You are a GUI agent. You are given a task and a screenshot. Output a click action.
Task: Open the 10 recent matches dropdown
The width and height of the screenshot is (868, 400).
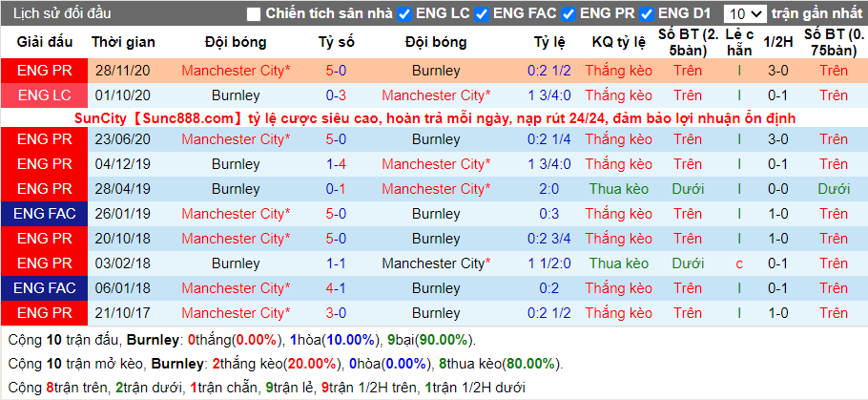coord(745,14)
